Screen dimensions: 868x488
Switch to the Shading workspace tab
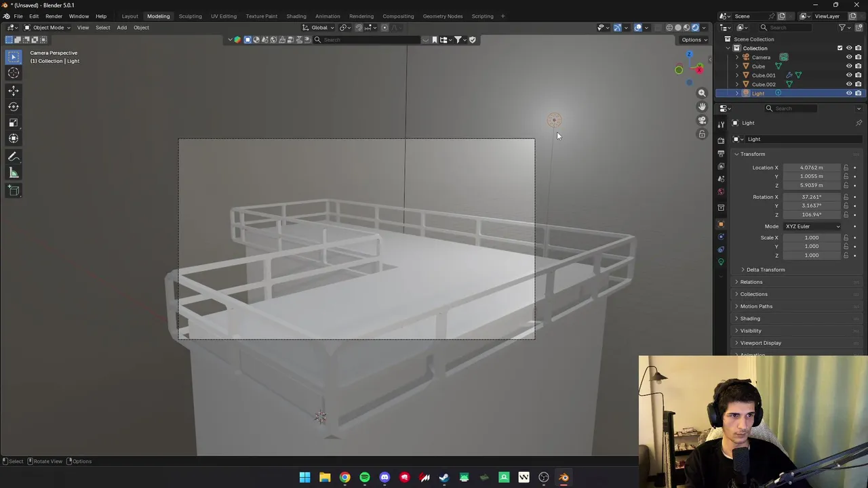click(x=296, y=16)
